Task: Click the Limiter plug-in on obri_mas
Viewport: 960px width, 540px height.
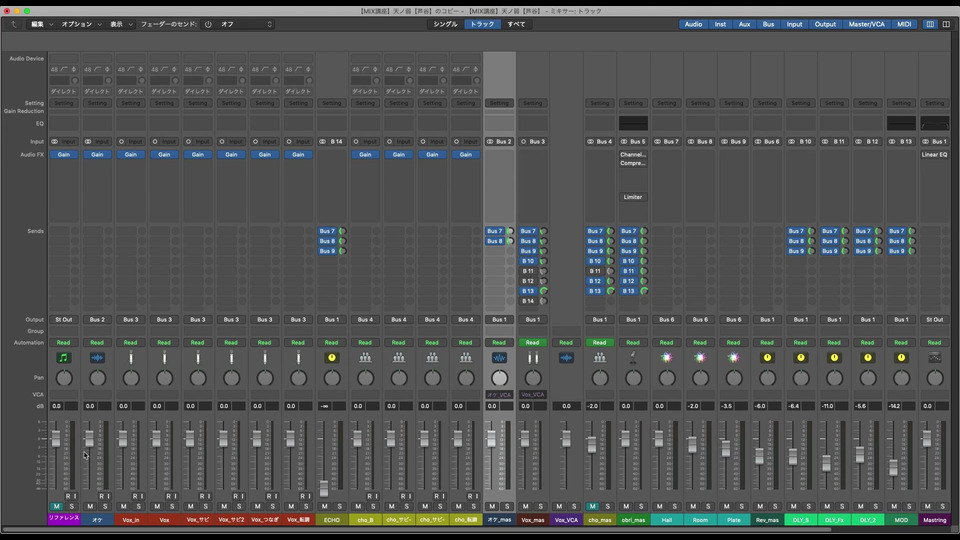Action: coord(633,197)
